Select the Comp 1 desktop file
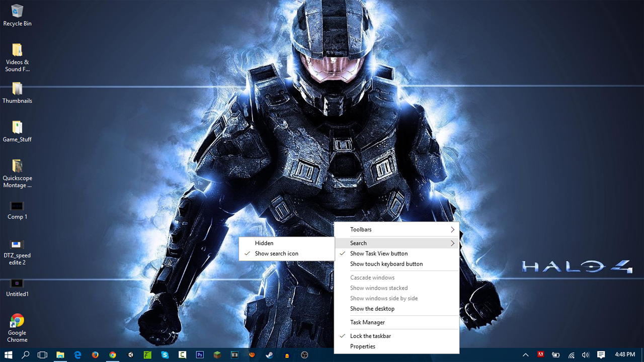Screen dimensions: 644x362 coord(17,210)
